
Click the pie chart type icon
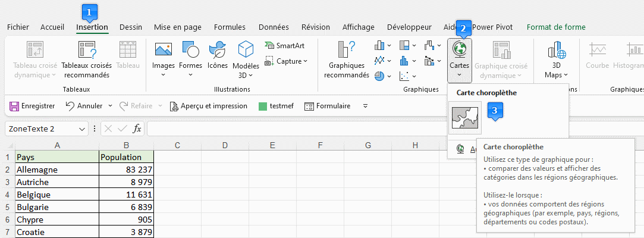point(380,76)
